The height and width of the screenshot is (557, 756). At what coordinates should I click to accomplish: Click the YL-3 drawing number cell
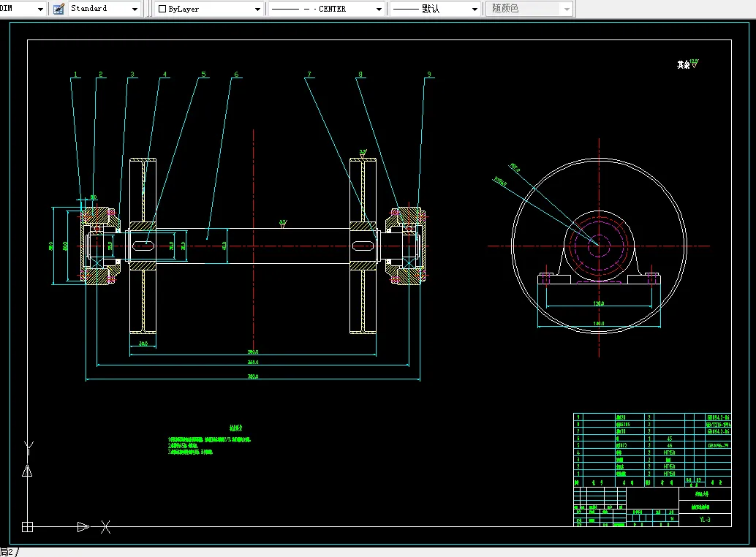(704, 520)
